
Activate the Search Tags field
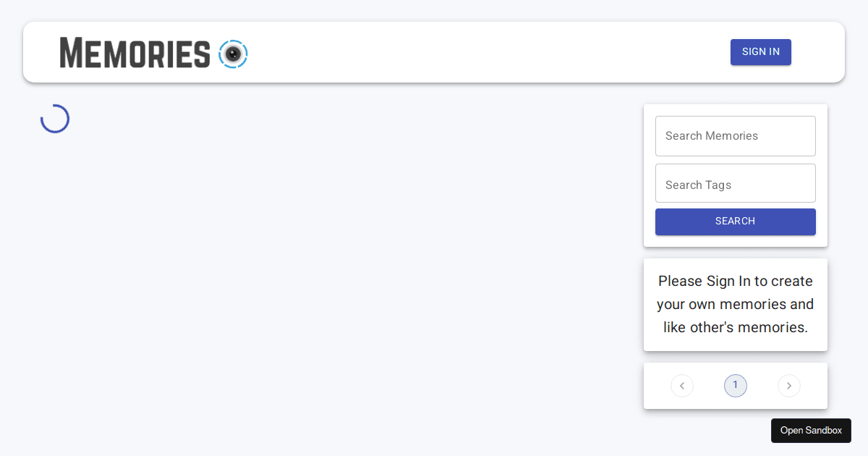pos(735,183)
